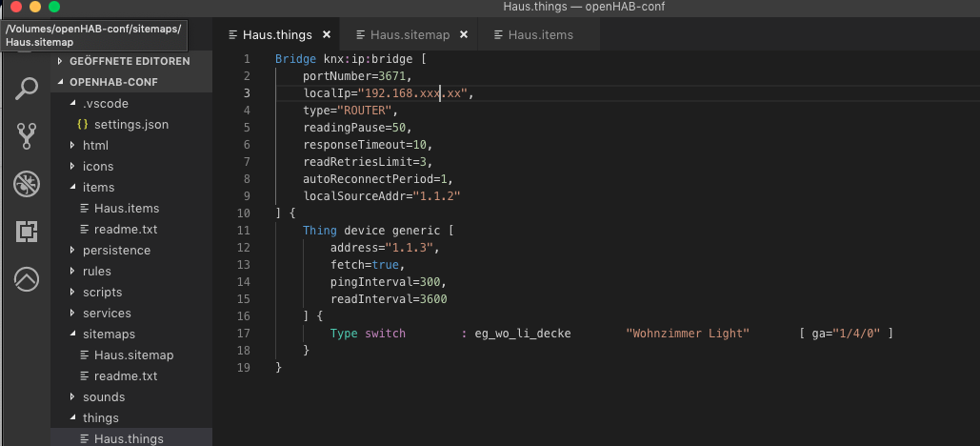Open Haus.items in the file explorer
The image size is (980, 446).
126,209
